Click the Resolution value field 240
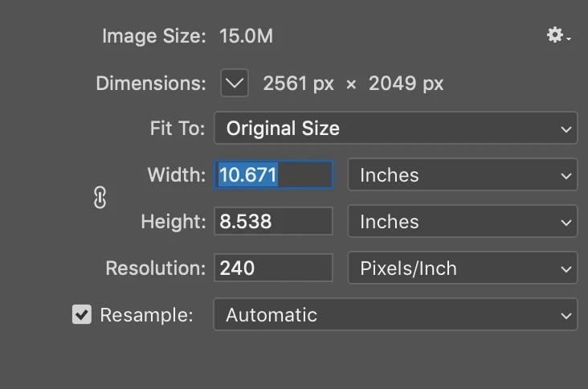Screen dimensions: 588x389 tap(273, 268)
